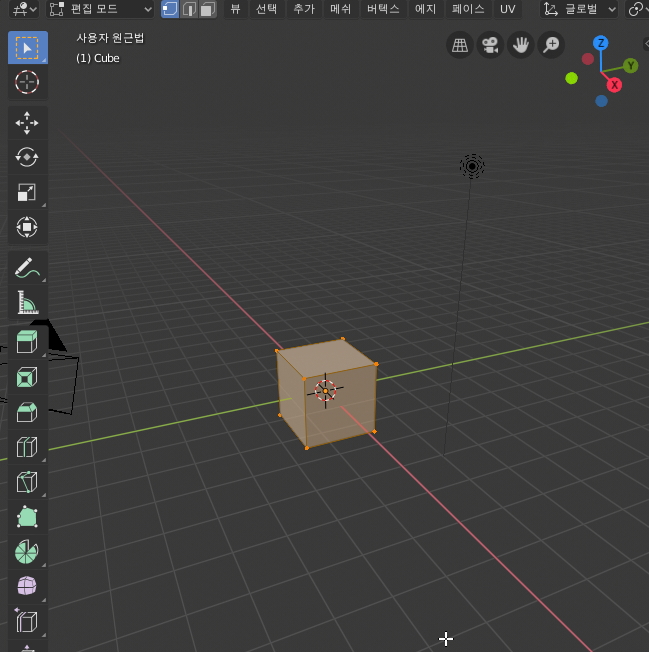The height and width of the screenshot is (652, 649).
Task: Open the pivot point dropdown in header
Action: [x=636, y=9]
